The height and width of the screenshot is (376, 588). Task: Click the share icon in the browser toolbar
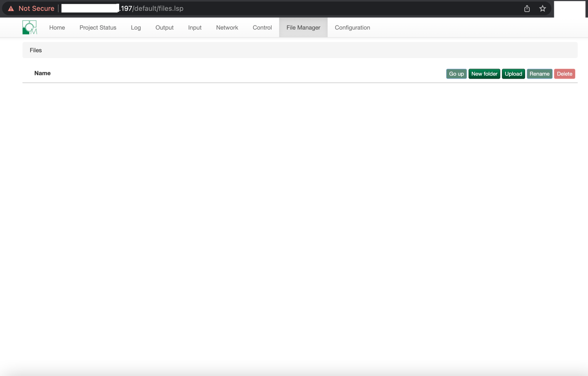click(x=527, y=8)
